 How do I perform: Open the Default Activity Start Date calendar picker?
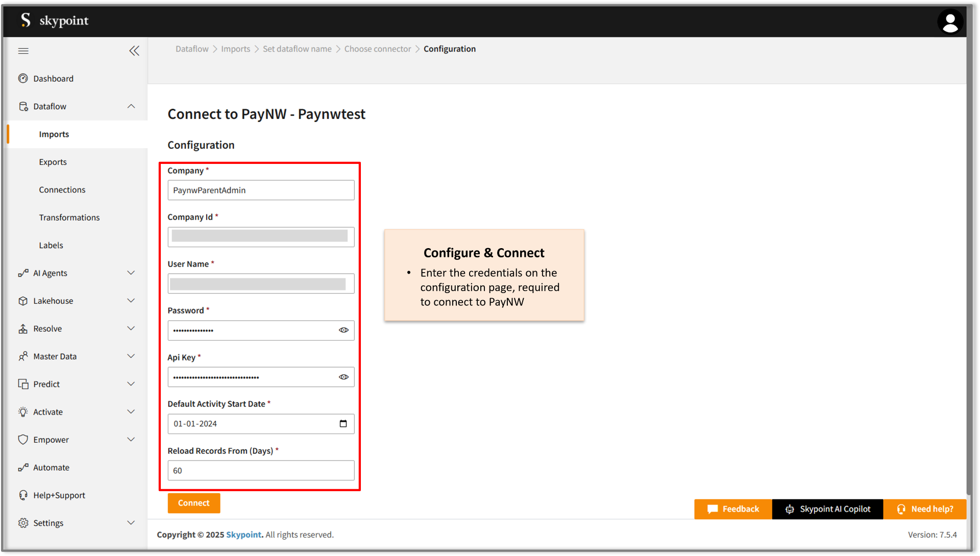coord(344,424)
